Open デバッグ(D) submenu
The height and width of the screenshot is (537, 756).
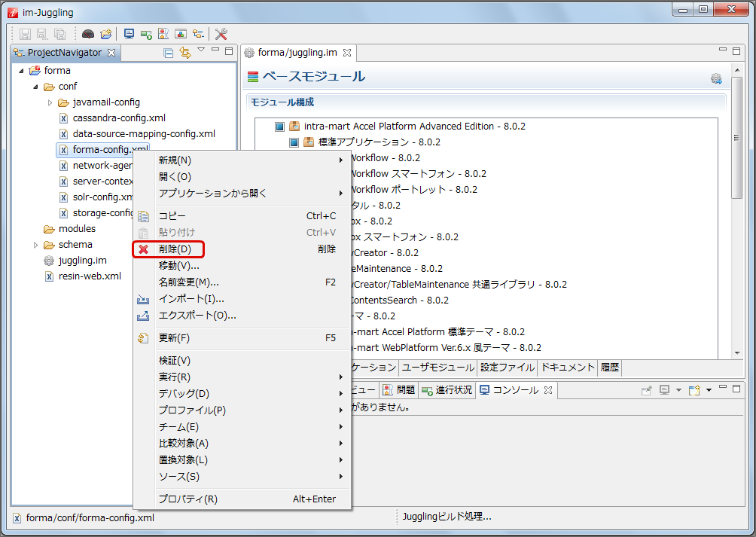(x=242, y=393)
